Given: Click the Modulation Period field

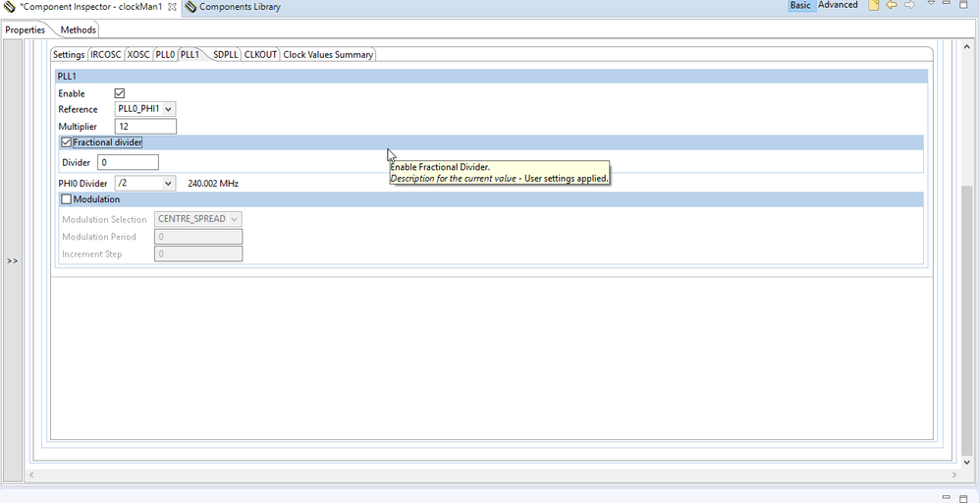Looking at the screenshot, I should point(198,237).
